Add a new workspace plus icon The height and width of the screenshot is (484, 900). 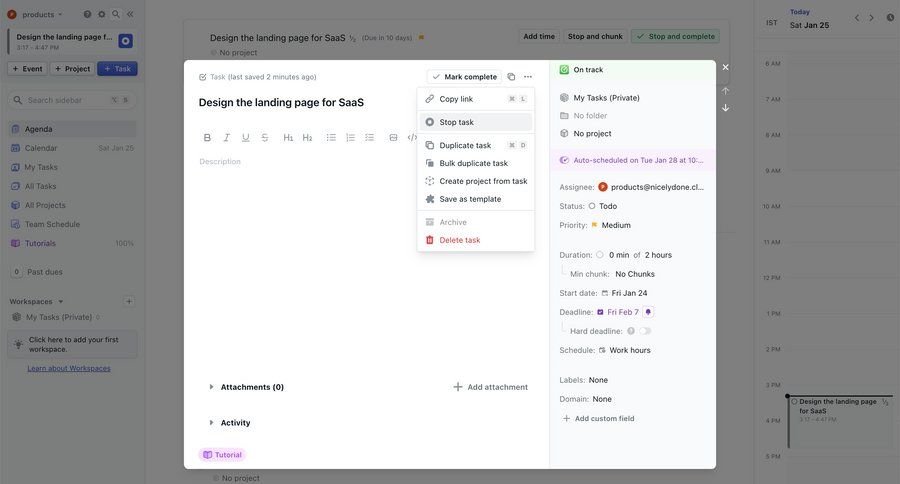(129, 301)
